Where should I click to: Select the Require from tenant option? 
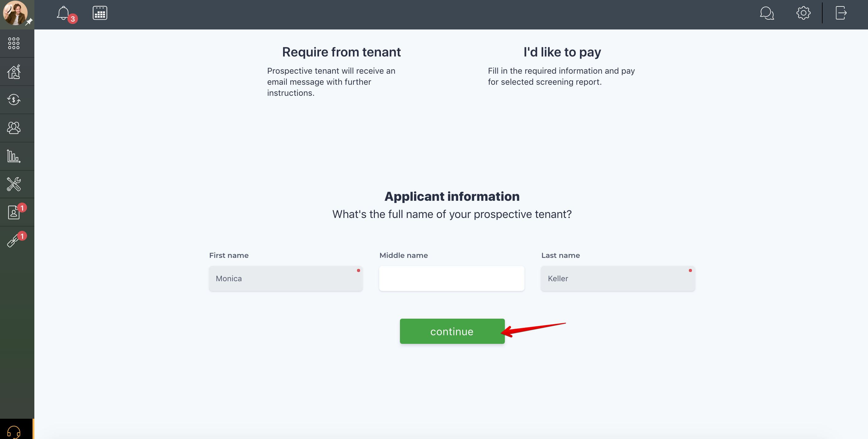tap(341, 52)
